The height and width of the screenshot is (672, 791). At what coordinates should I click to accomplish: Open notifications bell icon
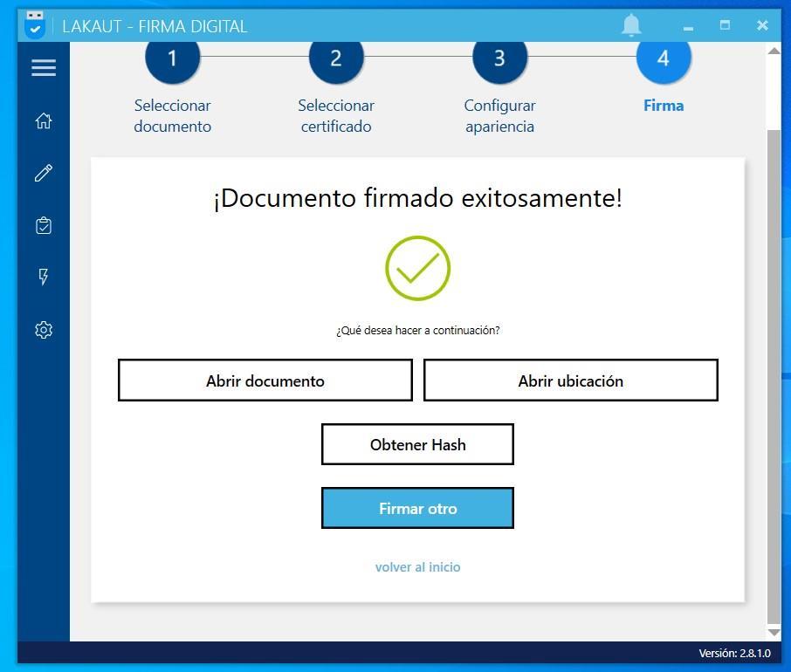pyautogui.click(x=631, y=25)
